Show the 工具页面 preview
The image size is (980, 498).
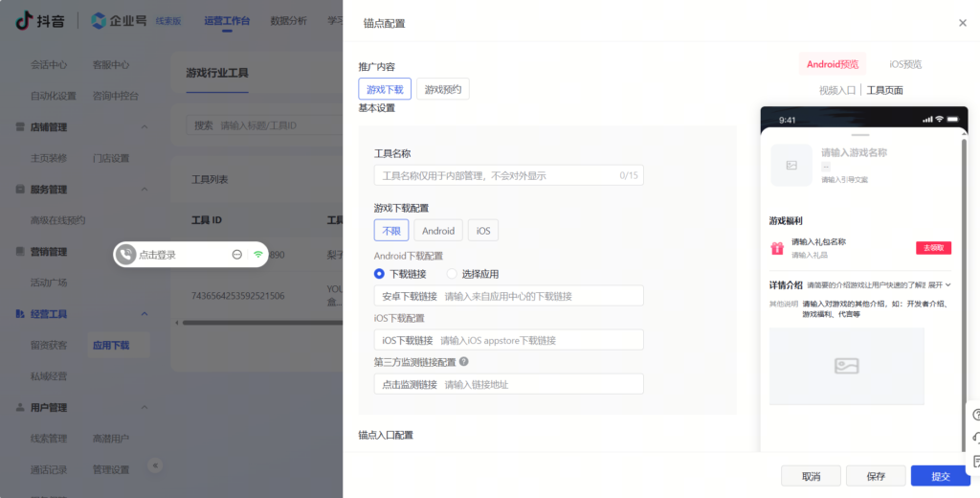(x=885, y=90)
